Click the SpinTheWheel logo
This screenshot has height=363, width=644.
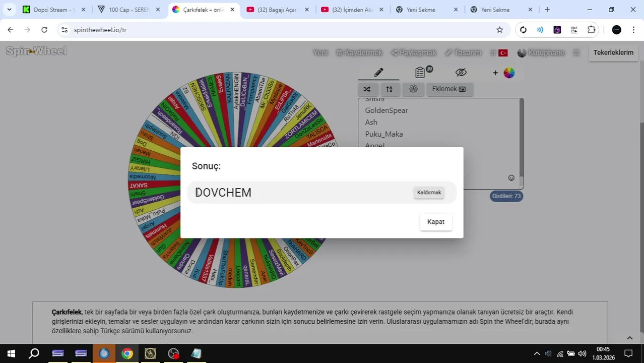click(x=36, y=51)
